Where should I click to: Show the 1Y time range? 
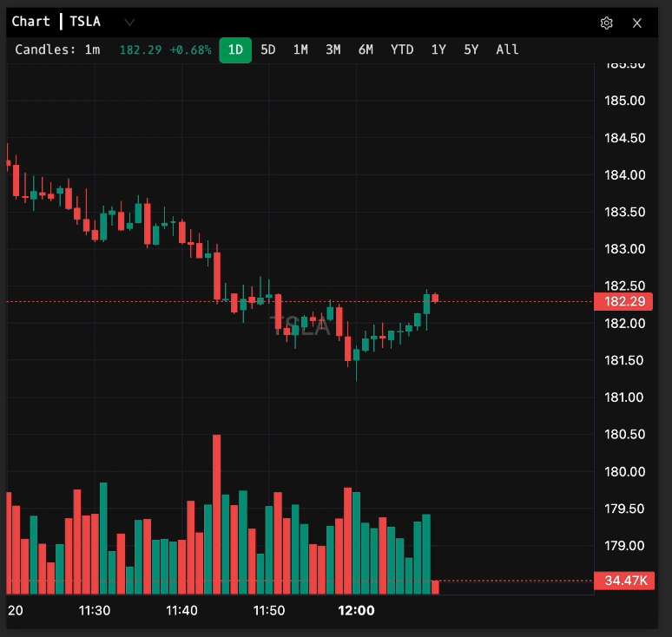[x=438, y=49]
